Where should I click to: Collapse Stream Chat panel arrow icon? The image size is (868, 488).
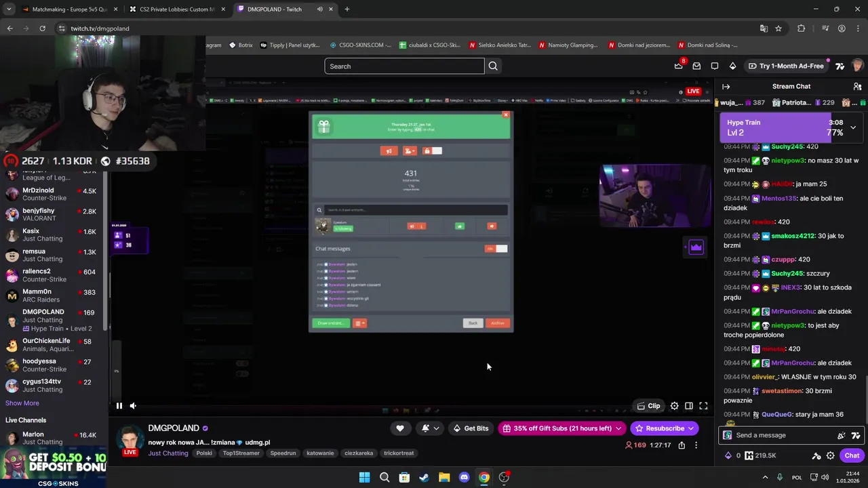[726, 86]
